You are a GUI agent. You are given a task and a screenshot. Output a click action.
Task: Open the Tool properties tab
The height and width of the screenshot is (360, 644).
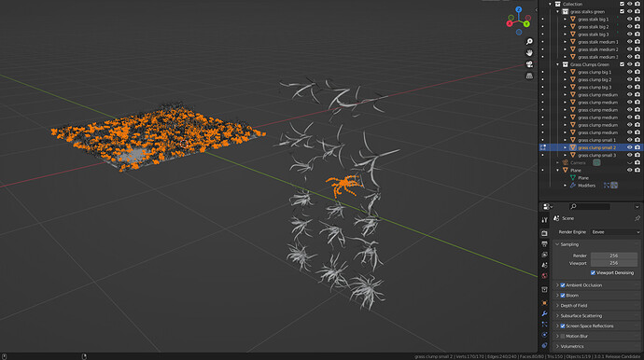coord(545,220)
